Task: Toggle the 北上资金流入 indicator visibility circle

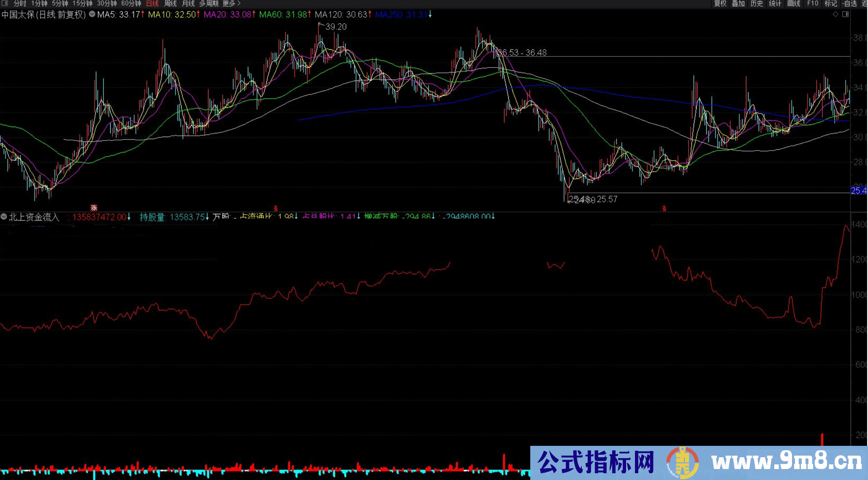Action: pyautogui.click(x=3, y=217)
